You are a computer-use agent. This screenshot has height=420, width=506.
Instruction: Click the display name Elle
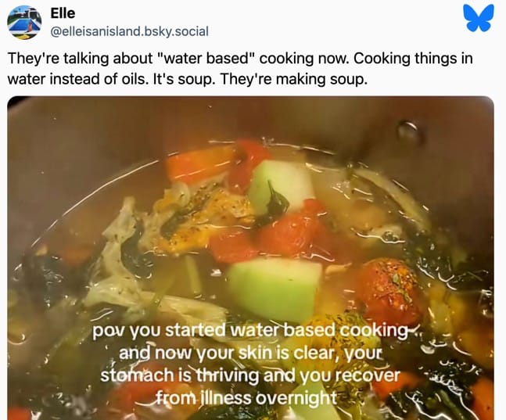click(x=63, y=13)
